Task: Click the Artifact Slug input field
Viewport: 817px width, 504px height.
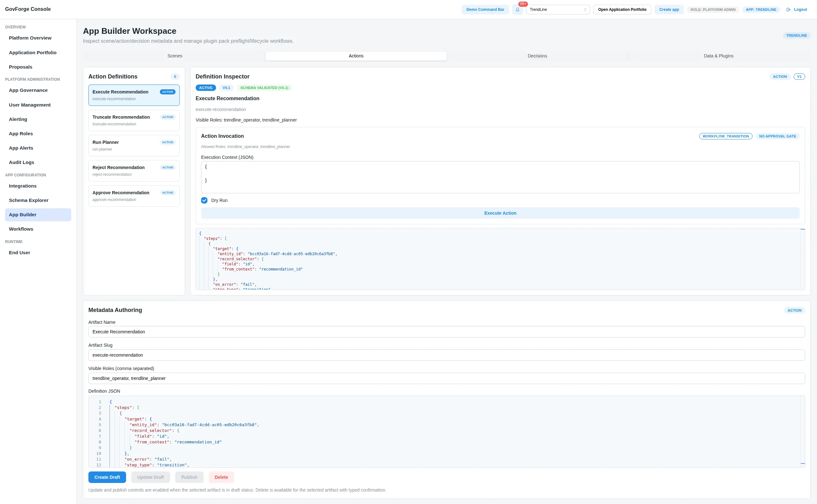Action: [x=446, y=355]
